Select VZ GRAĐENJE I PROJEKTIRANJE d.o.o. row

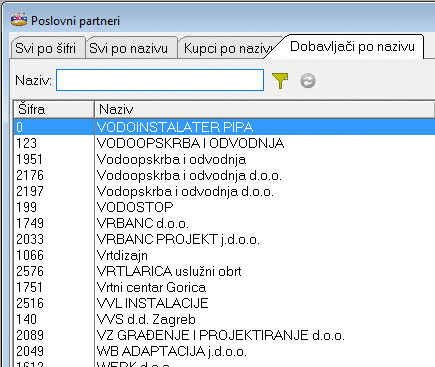(x=224, y=335)
